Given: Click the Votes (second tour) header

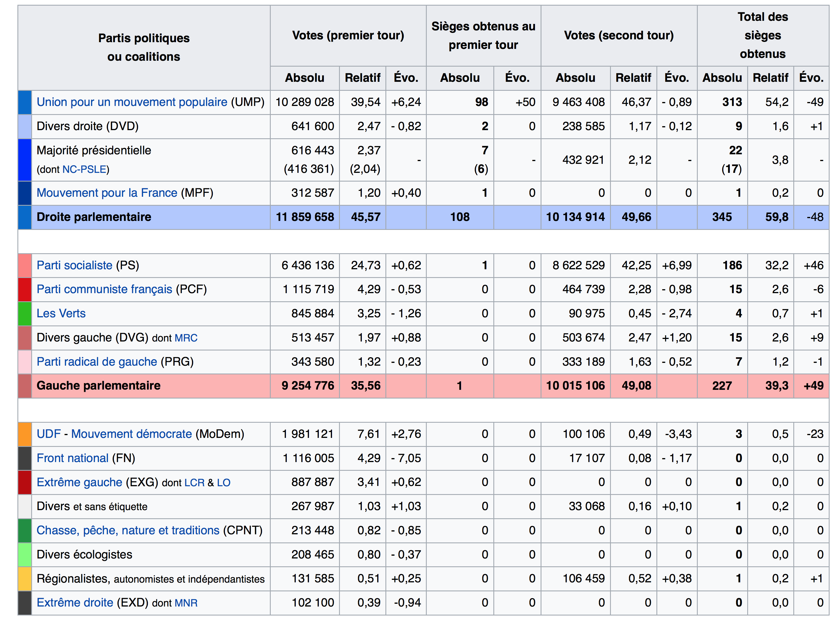Looking at the screenshot, I should pos(619,35).
